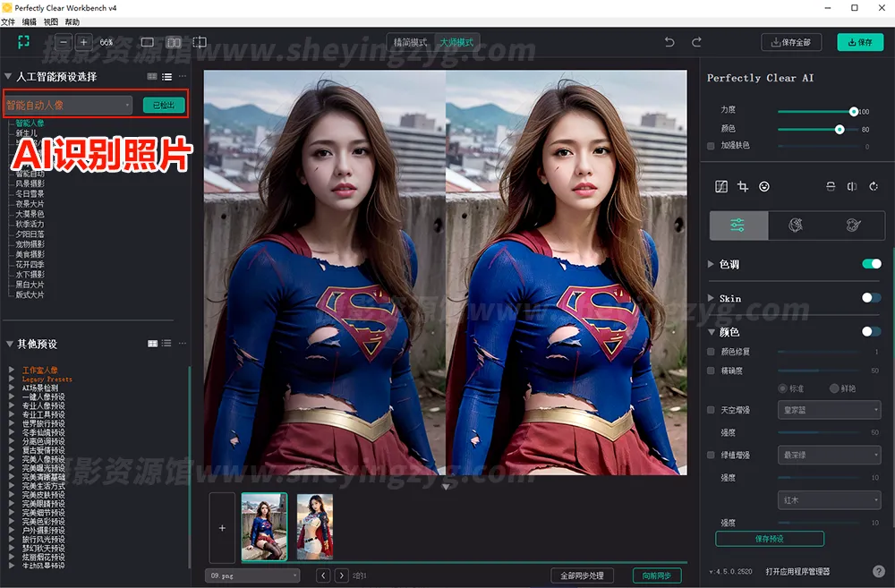Switch 其他预设 panel to grid view
The width and height of the screenshot is (895, 588).
pyautogui.click(x=152, y=344)
